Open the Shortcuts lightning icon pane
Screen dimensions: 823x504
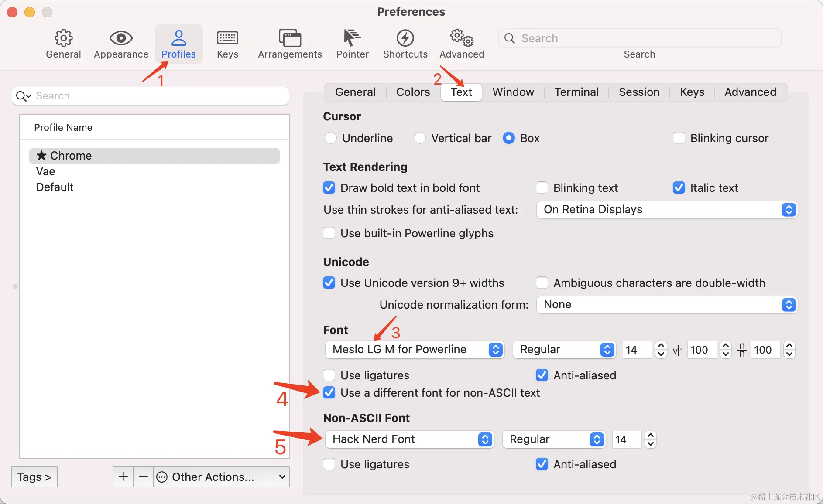click(405, 39)
